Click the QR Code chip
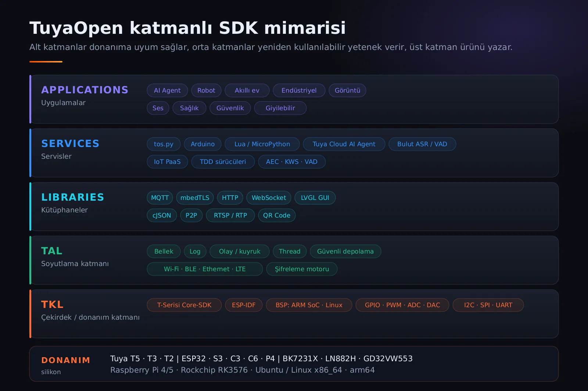This screenshot has width=588, height=391. coord(277,215)
